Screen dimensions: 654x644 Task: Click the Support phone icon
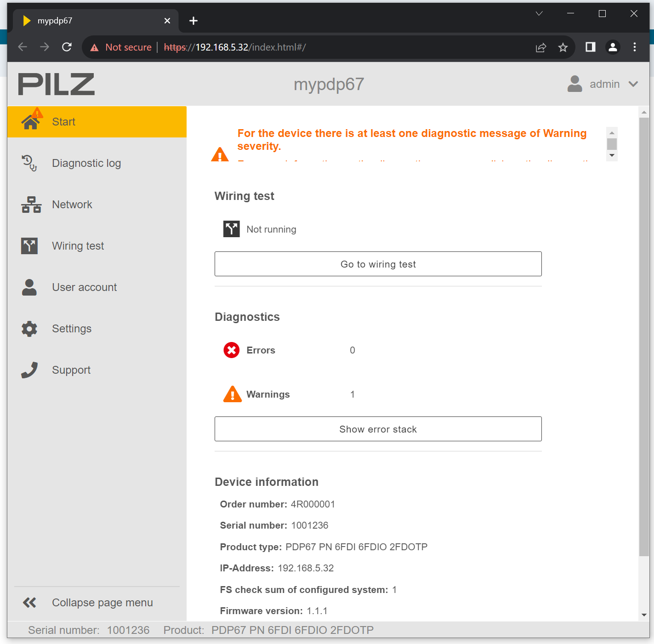click(x=29, y=370)
